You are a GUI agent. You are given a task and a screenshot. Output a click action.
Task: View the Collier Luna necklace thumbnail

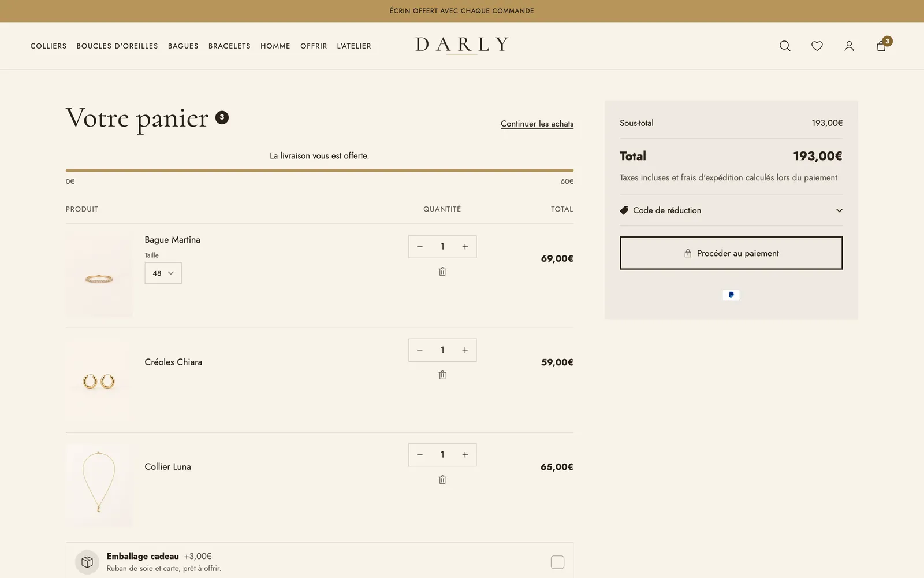pos(99,484)
